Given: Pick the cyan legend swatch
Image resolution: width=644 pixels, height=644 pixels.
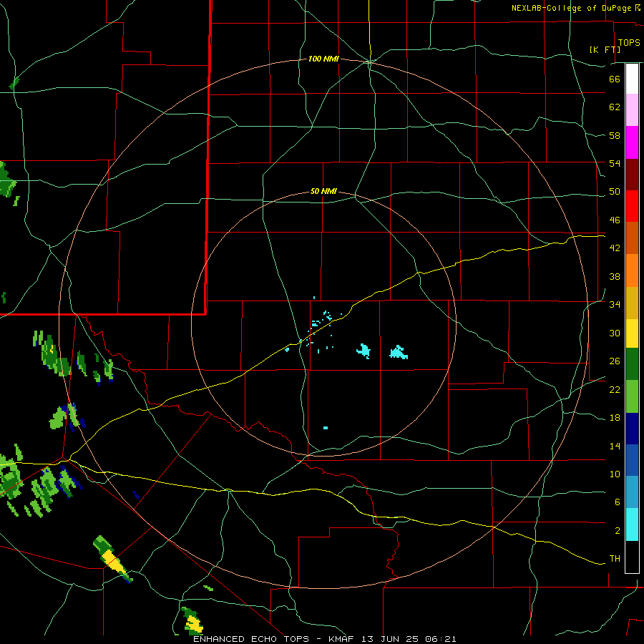Looking at the screenshot, I should [x=632, y=525].
